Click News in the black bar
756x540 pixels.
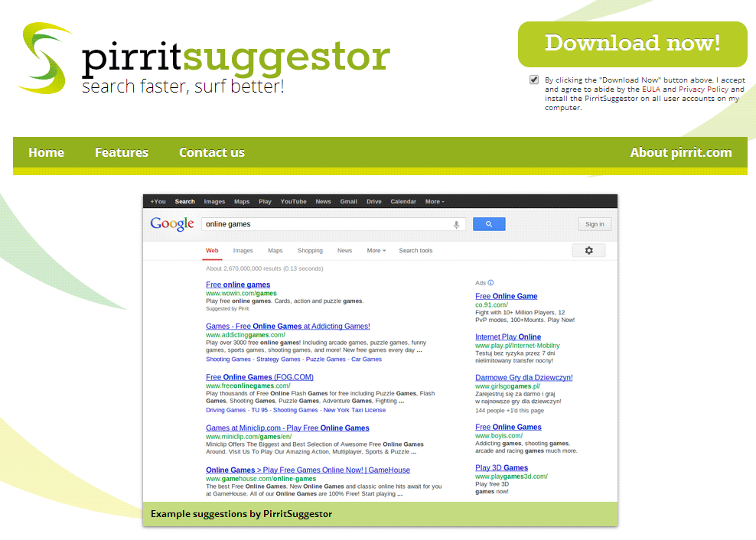pyautogui.click(x=323, y=201)
